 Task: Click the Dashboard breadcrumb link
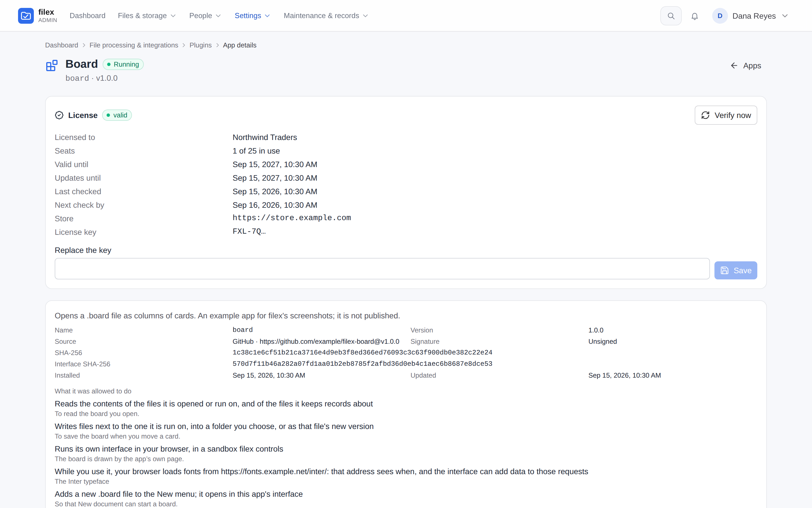(62, 45)
